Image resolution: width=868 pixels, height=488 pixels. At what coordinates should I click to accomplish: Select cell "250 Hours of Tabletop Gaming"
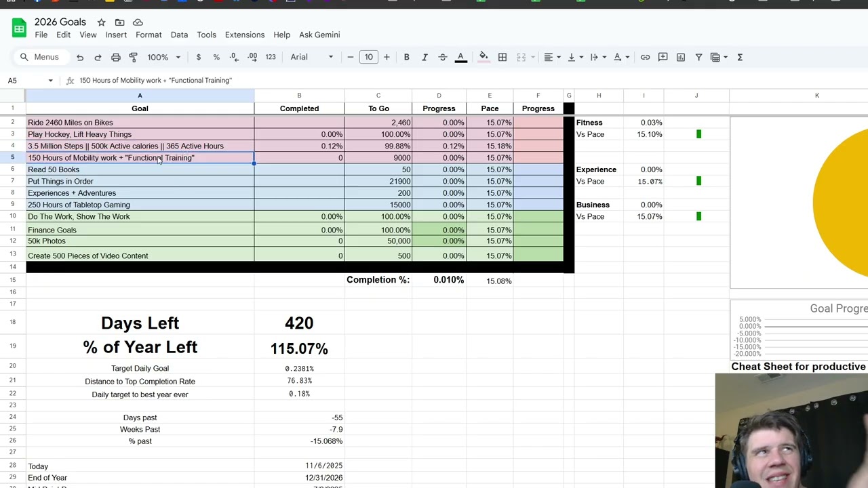click(x=140, y=205)
